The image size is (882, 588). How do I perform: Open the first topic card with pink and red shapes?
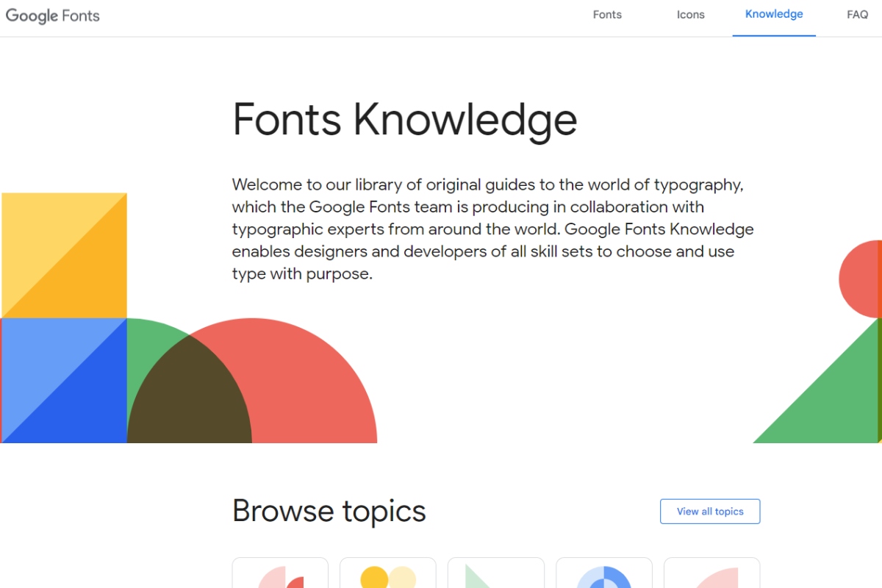coord(280,573)
